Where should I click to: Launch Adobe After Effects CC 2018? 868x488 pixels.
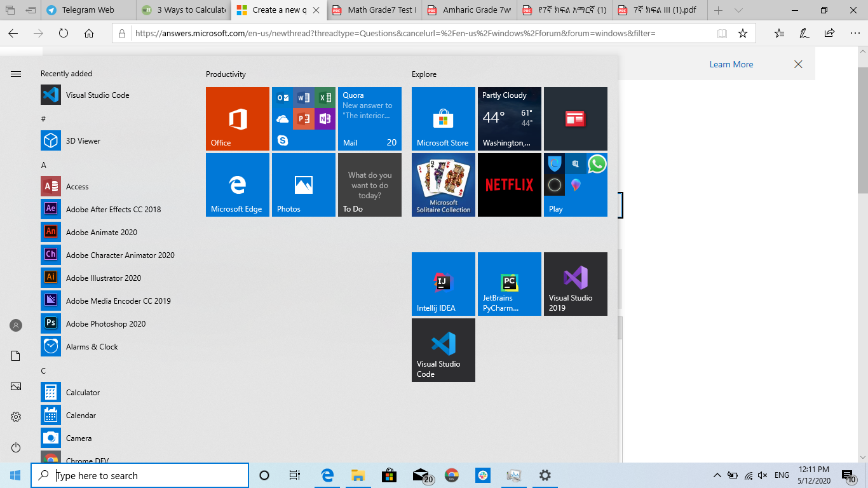[114, 210]
